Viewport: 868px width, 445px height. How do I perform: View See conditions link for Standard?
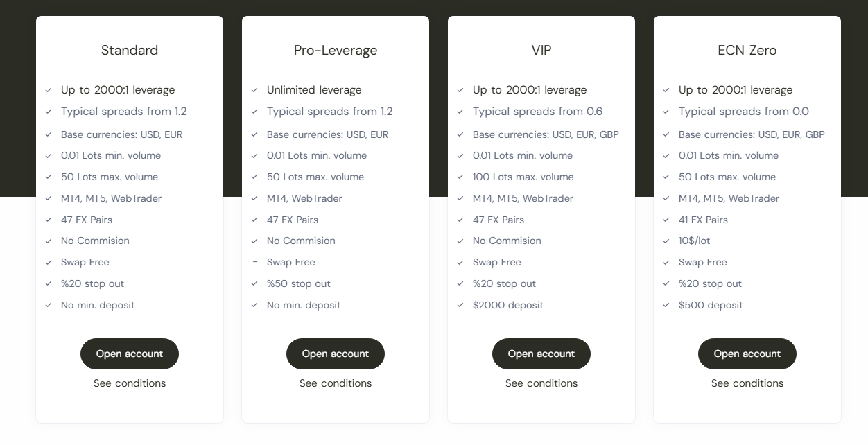pos(130,383)
